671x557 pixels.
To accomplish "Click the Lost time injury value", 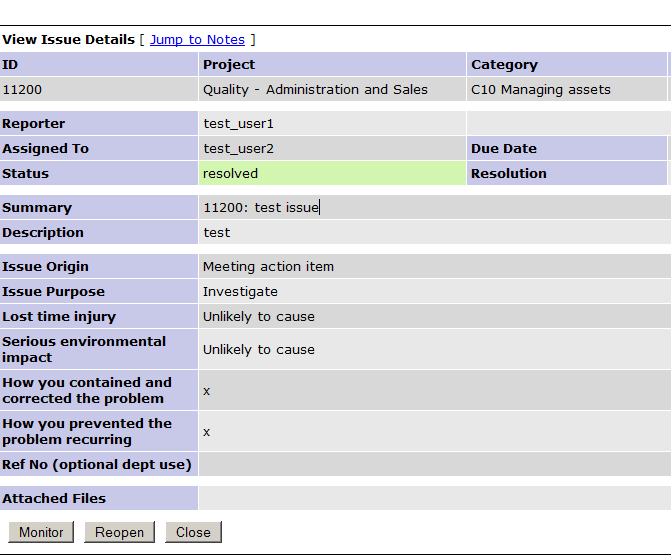I will (x=258, y=316).
